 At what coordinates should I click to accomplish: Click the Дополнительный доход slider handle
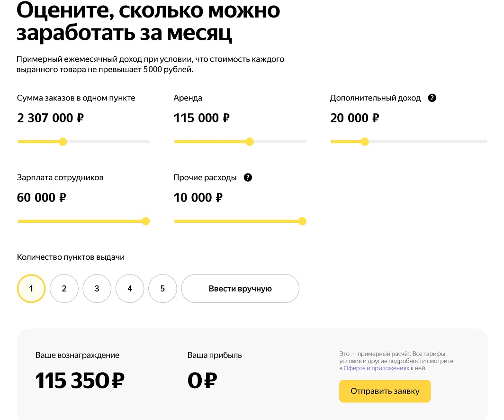(364, 141)
